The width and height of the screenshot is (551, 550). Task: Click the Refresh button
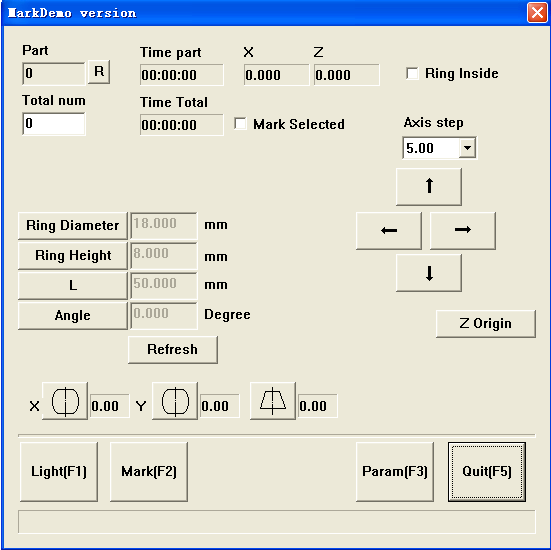point(173,350)
